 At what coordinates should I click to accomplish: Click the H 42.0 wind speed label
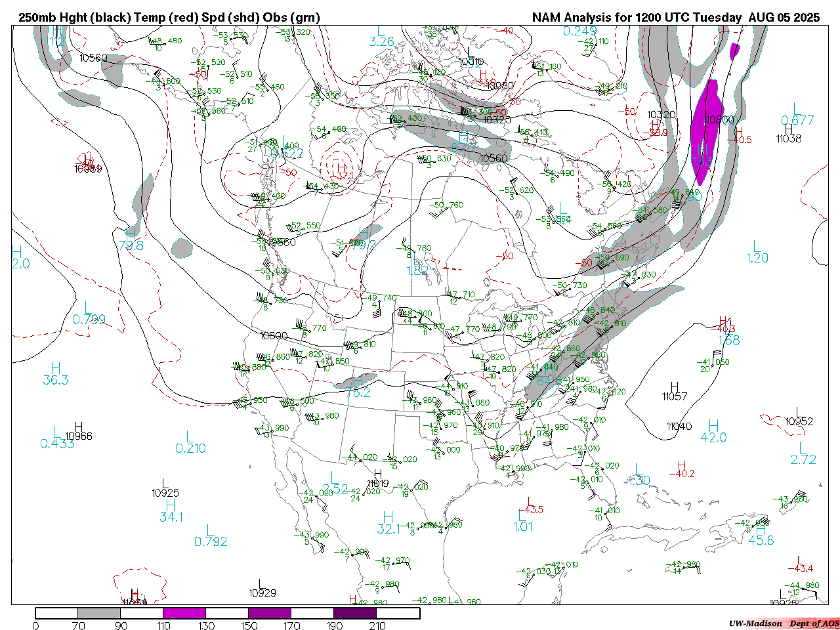(713, 432)
